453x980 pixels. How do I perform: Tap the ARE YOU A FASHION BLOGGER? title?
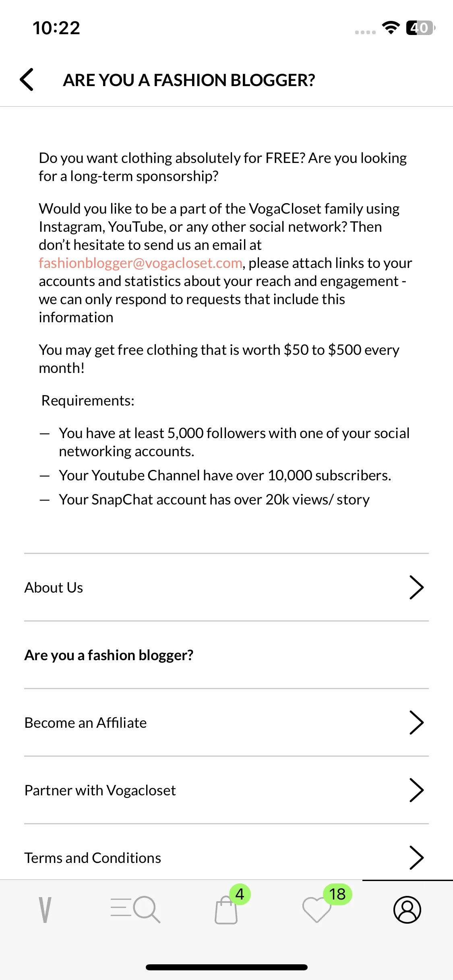pyautogui.click(x=189, y=80)
